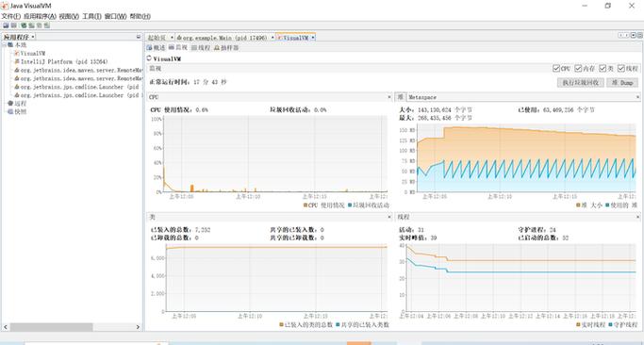644x345 pixels.
Task: Click 垃圾回收活动 legend color swatch
Action: coord(349,205)
